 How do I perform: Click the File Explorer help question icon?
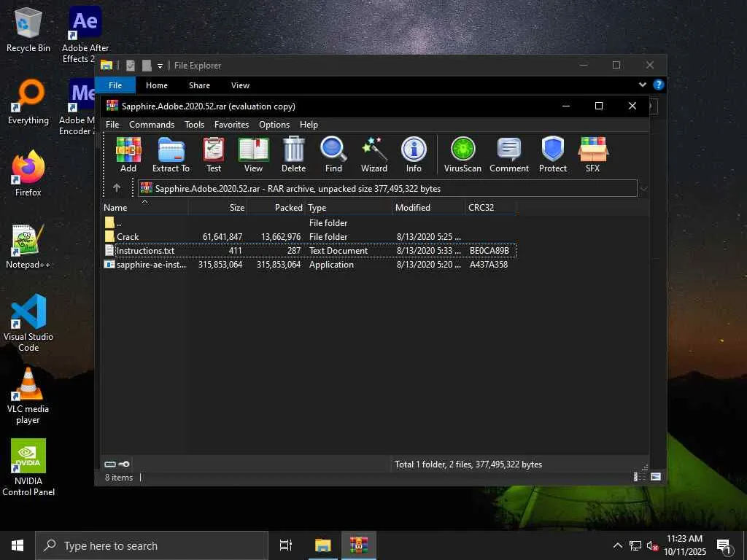[659, 85]
